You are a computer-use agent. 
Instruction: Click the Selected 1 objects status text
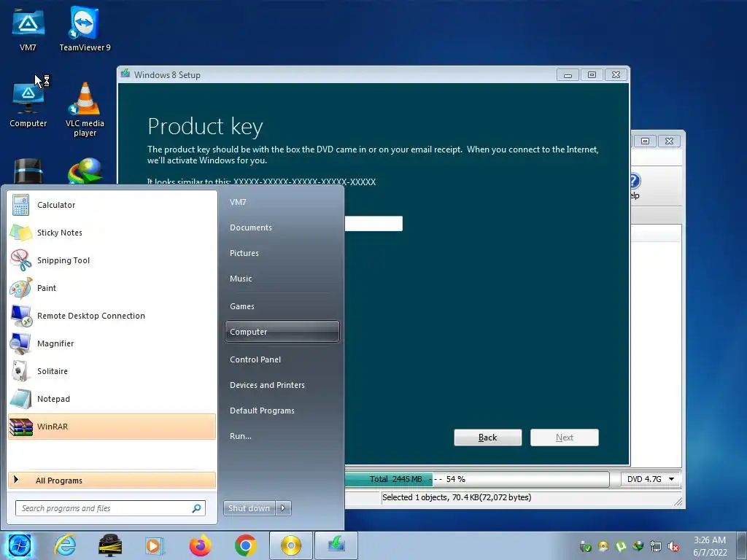pos(457,497)
